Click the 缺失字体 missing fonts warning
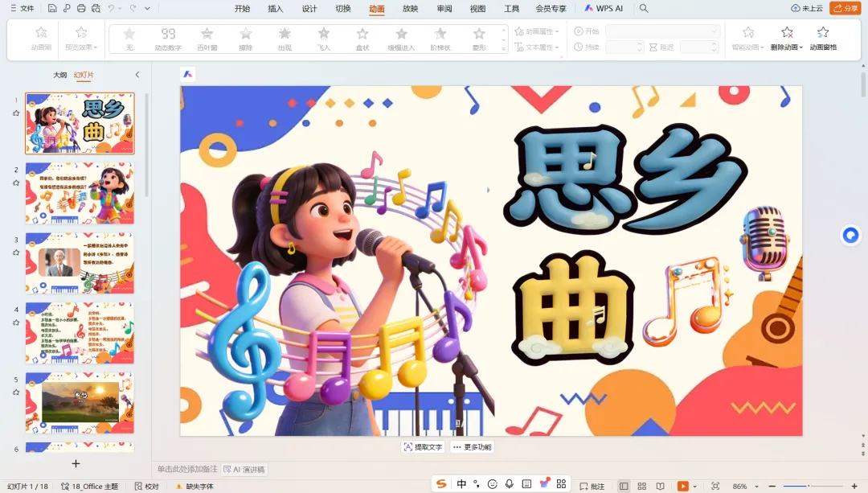This screenshot has width=868, height=493. point(194,487)
